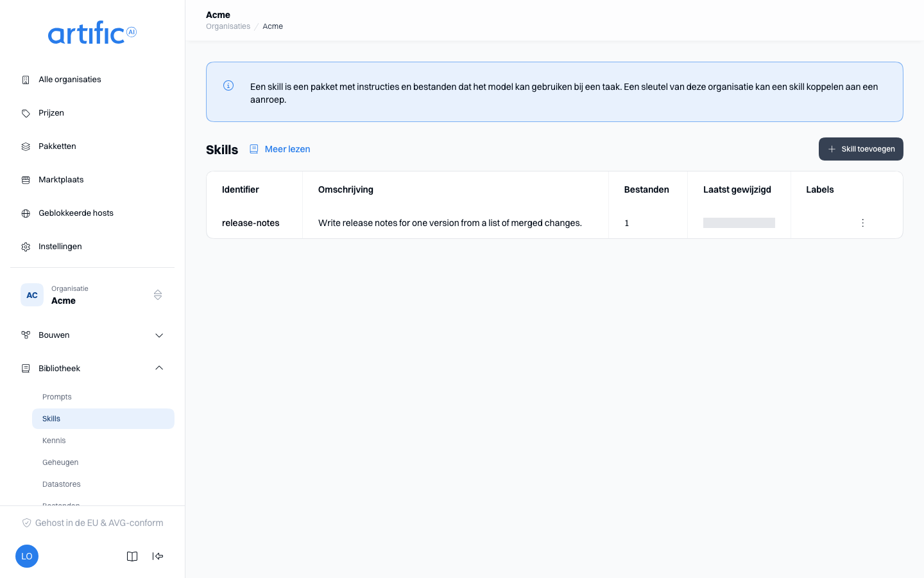Click the layers icon beside Pakketten
The image size is (924, 578).
(26, 146)
